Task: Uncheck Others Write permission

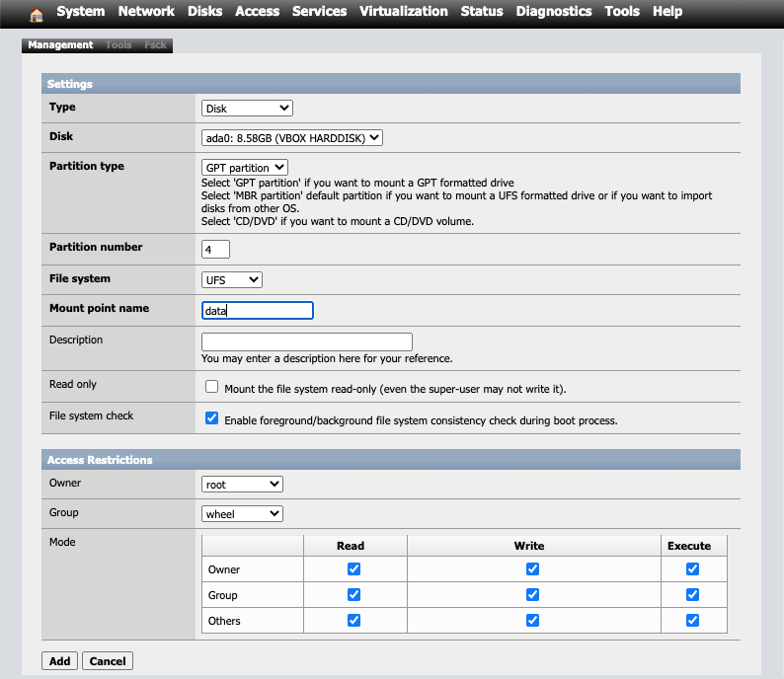Action: point(532,620)
